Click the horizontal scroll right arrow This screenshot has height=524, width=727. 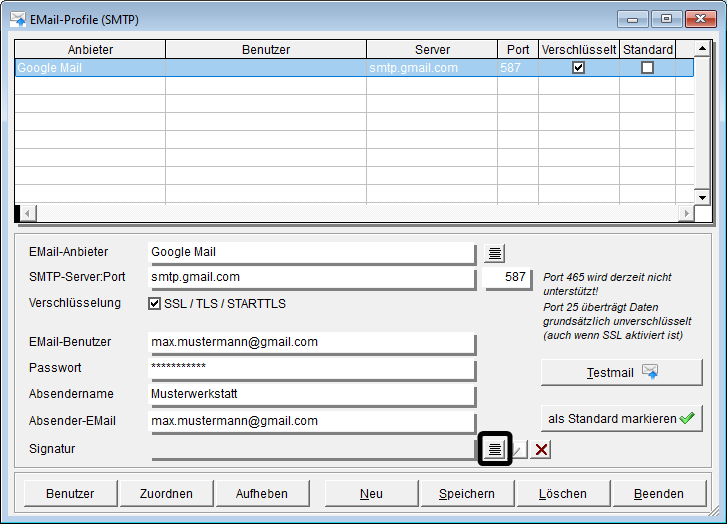point(686,214)
